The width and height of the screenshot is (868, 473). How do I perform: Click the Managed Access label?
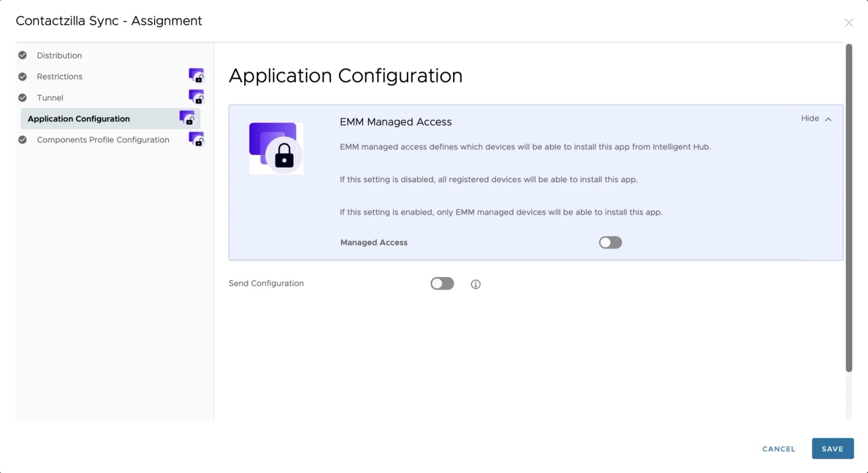[374, 243]
